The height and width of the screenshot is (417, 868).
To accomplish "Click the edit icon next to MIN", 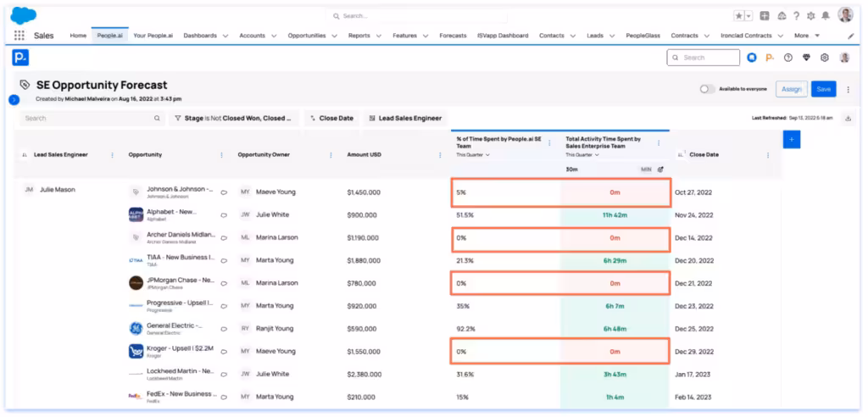I will (660, 170).
